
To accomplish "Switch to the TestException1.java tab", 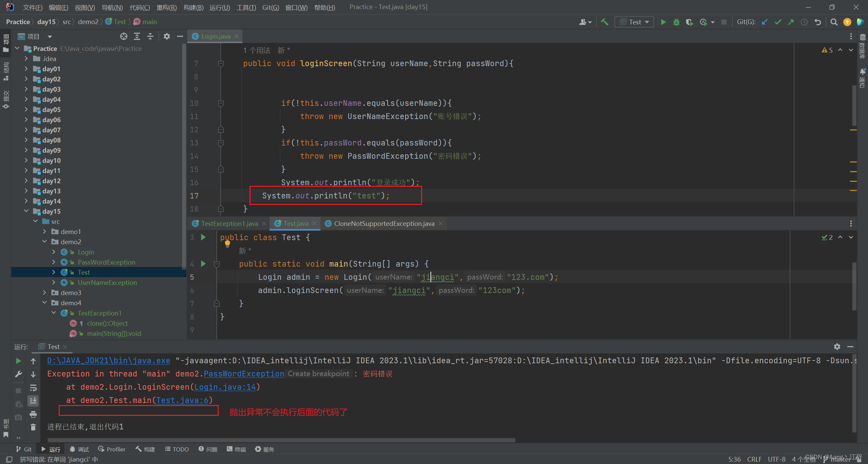I will (229, 223).
